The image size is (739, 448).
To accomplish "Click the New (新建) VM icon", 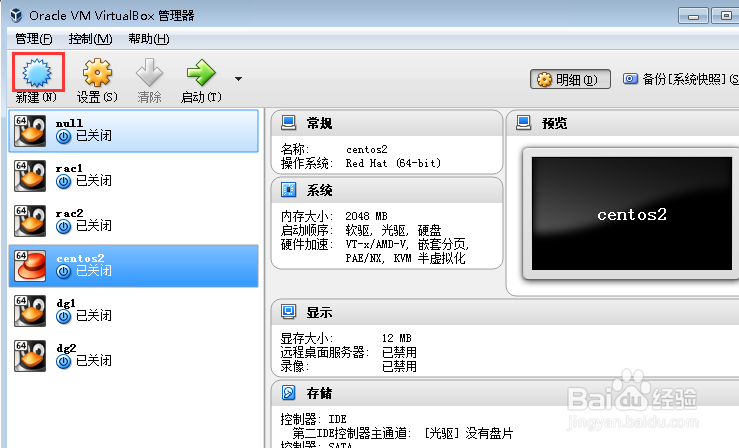I will click(37, 73).
